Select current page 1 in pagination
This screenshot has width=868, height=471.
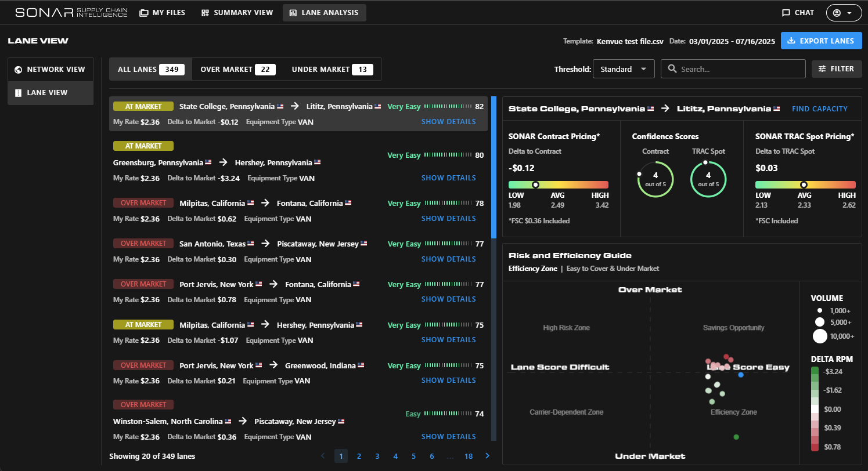pos(341,456)
